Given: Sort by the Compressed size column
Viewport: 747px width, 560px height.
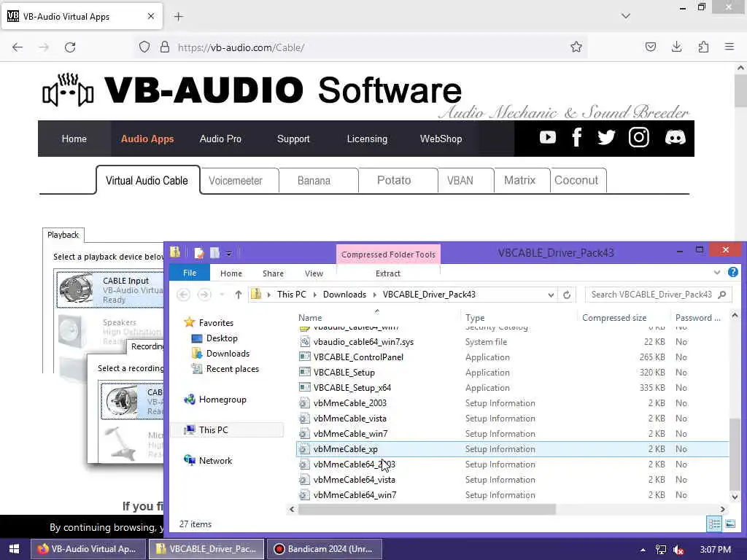Looking at the screenshot, I should click(x=614, y=318).
